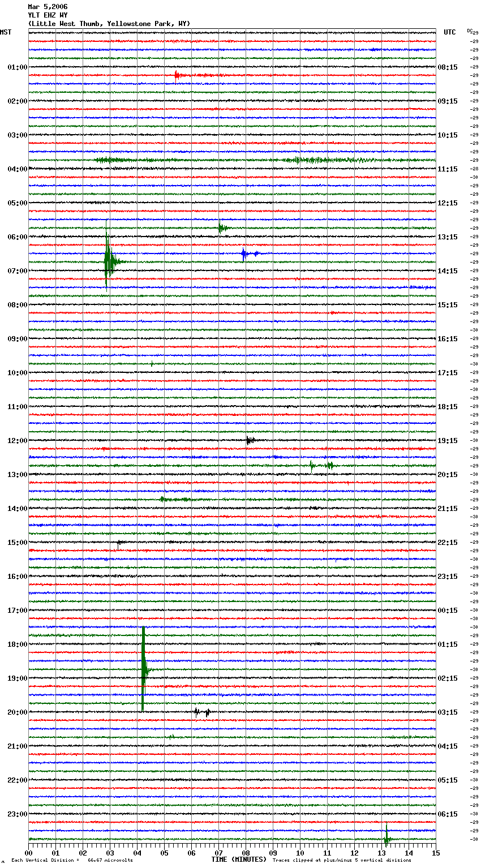
Task: Click the 13 minute tick label on the x-axis
Action: pos(381,853)
